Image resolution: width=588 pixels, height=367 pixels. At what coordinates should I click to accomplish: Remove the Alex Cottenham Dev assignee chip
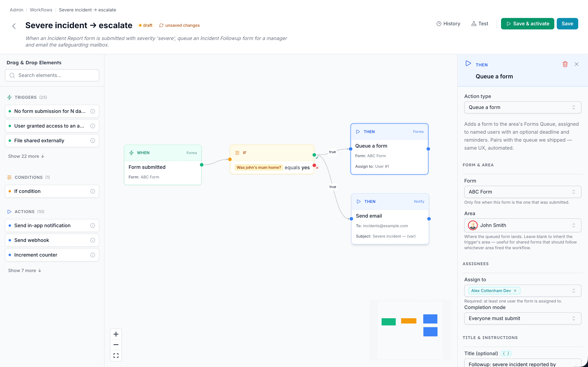click(515, 290)
